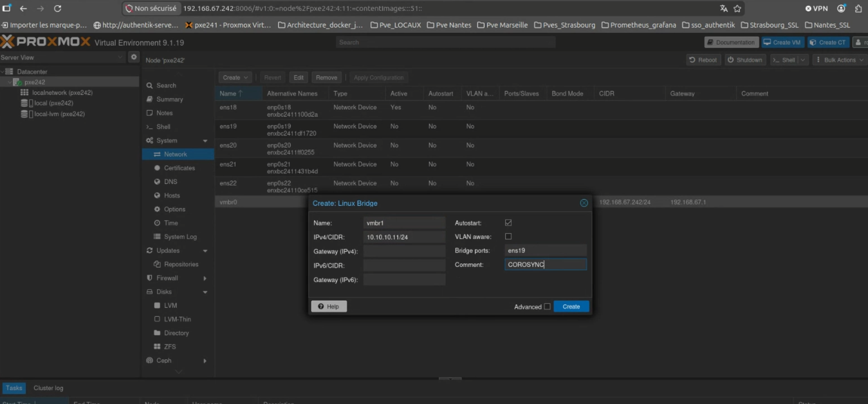The width and height of the screenshot is (868, 404).
Task: Expand the Ceph section
Action: tap(205, 361)
